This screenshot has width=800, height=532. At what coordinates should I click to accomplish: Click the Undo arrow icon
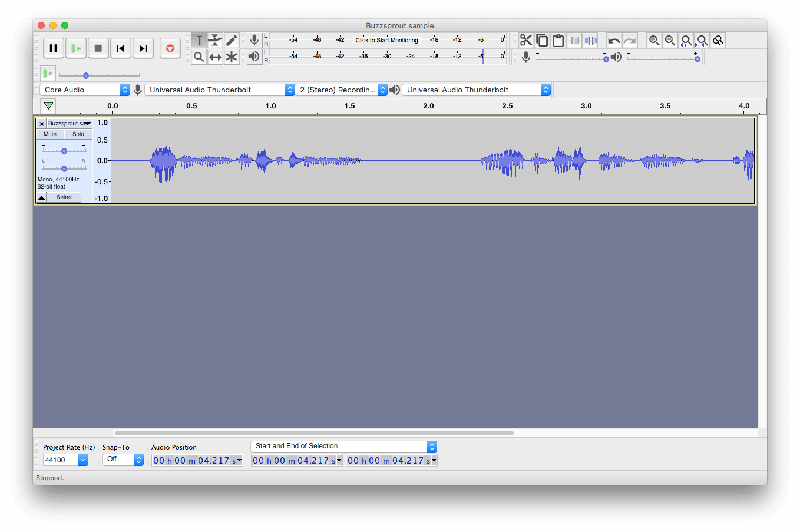(614, 40)
